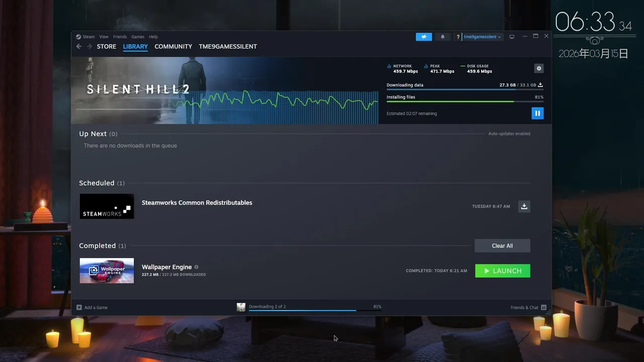This screenshot has height=362, width=644.
Task: Open the notifications bell
Action: pyautogui.click(x=443, y=37)
